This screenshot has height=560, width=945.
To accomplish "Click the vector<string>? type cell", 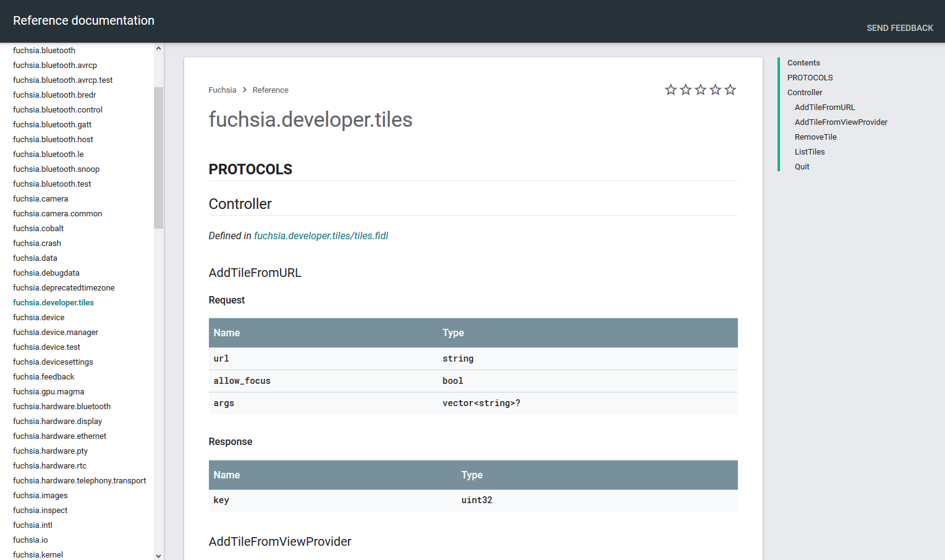I will pos(588,403).
